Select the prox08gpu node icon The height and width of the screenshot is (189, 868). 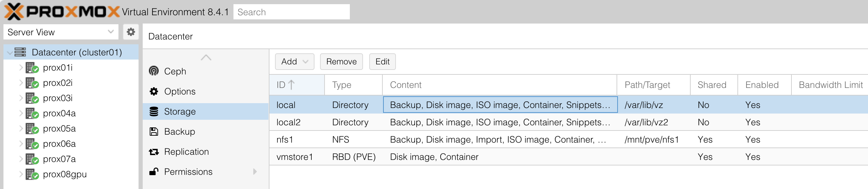point(32,174)
